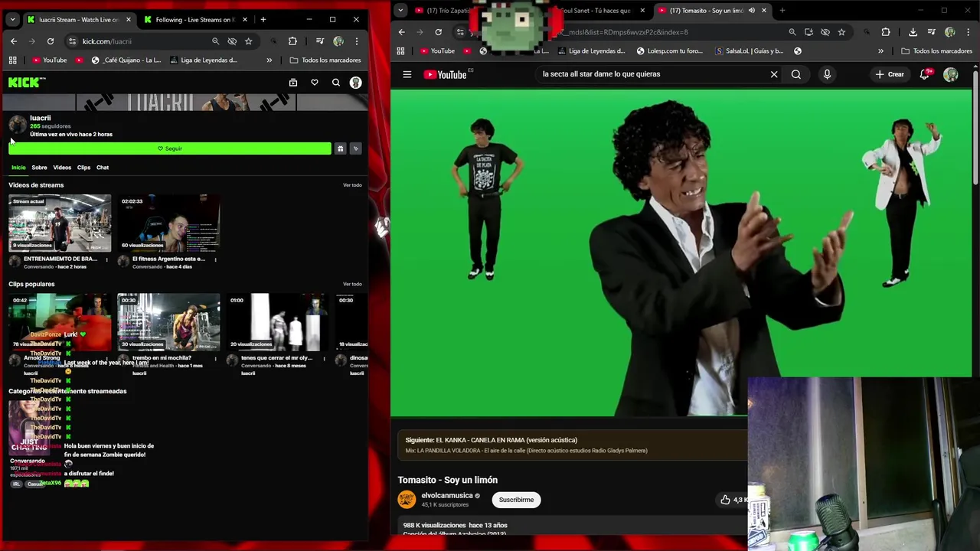The height and width of the screenshot is (551, 980).
Task: Click the YouTube search magnifier button
Action: pyautogui.click(x=796, y=74)
